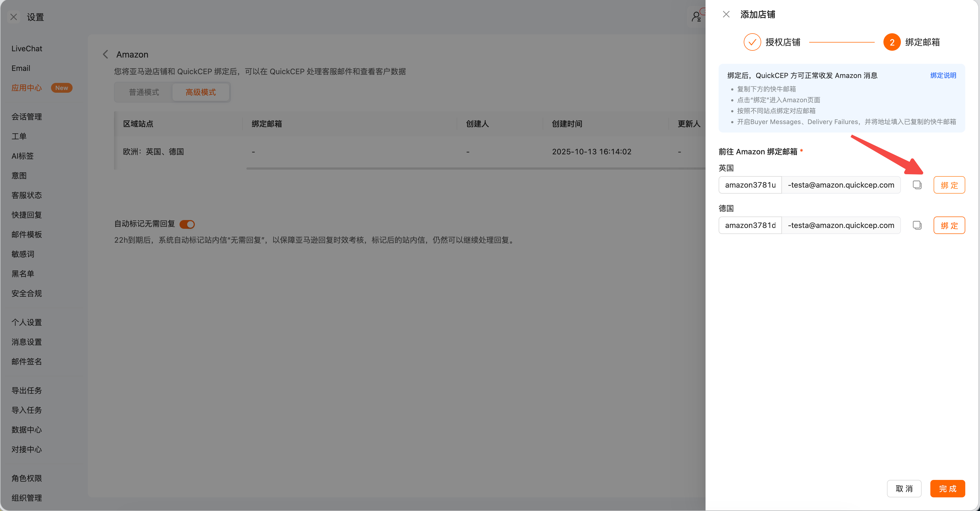Go to 安全合规 in the sidebar
This screenshot has height=511, width=980.
pyautogui.click(x=27, y=293)
